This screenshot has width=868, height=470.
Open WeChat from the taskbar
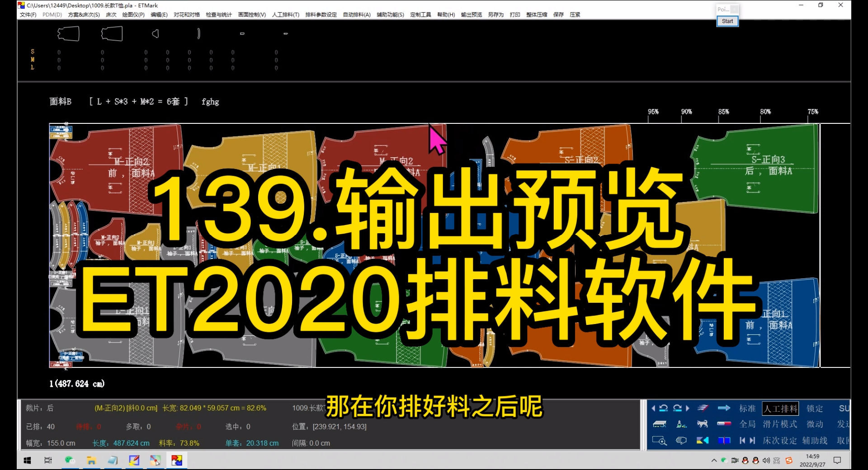point(70,461)
